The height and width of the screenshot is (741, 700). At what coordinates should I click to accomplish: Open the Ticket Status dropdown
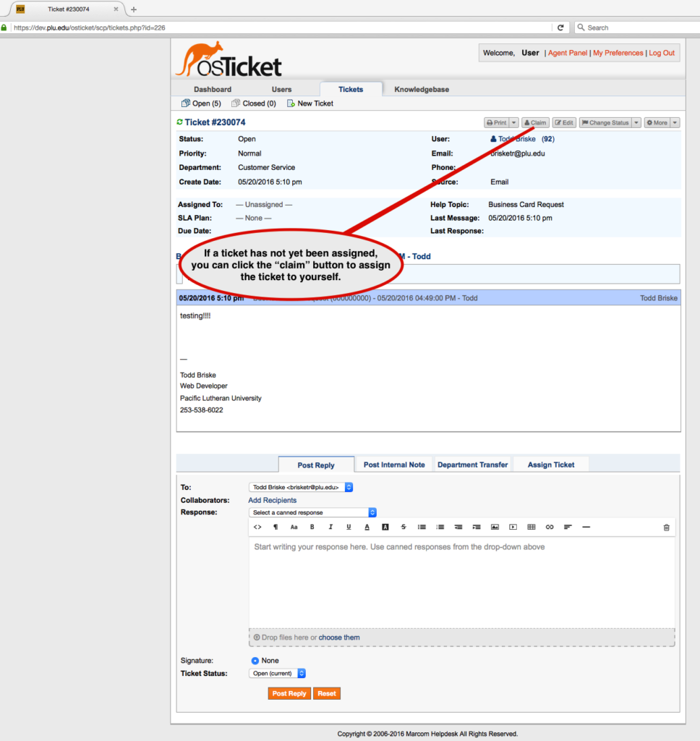tap(277, 674)
